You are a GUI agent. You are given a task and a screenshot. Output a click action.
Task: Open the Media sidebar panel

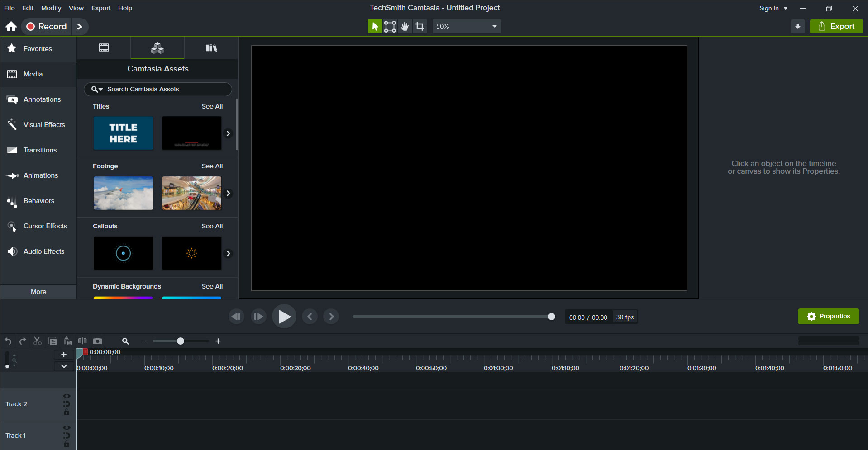[38, 74]
